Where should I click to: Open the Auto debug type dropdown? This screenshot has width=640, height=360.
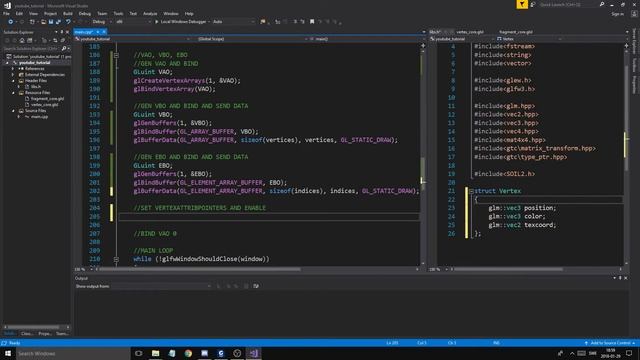233,22
